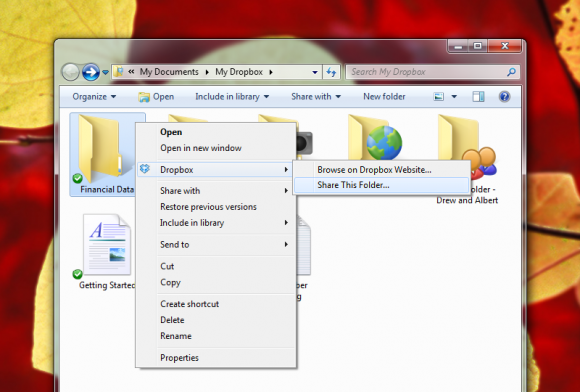Select the folder with globe icon
Viewport: 580px width, 392px height.
click(375, 138)
